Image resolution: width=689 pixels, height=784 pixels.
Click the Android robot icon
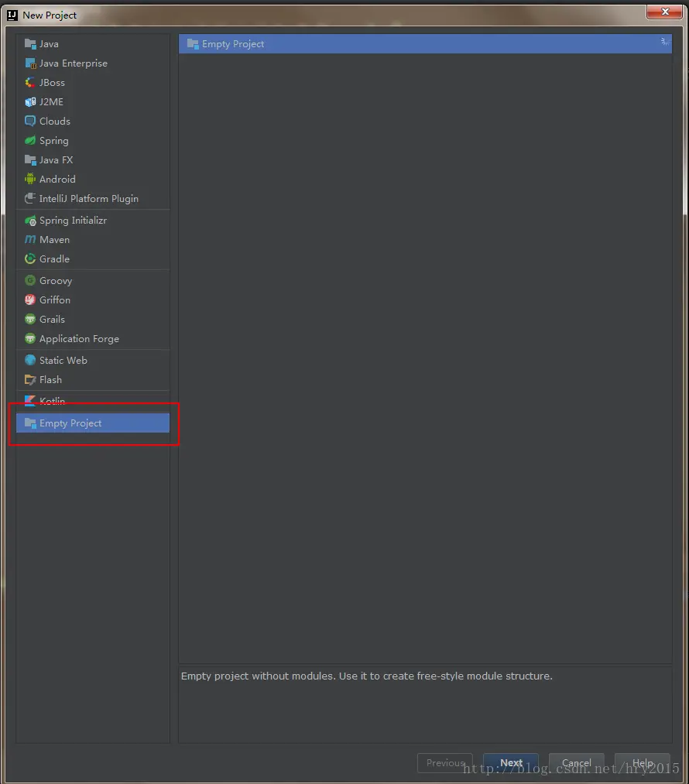tap(30, 179)
